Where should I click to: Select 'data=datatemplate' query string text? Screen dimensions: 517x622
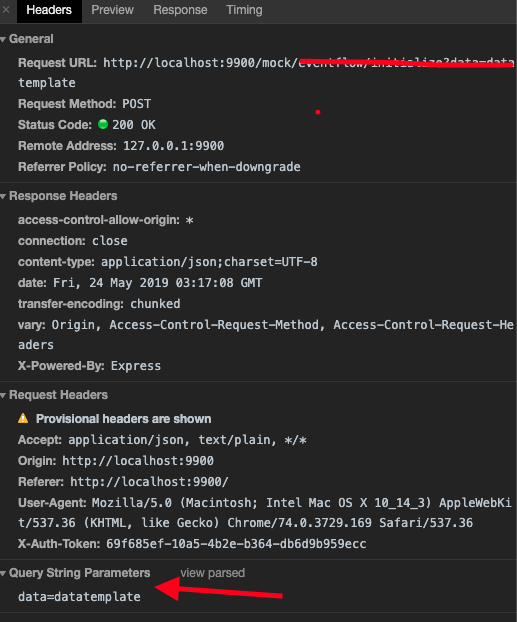79,597
